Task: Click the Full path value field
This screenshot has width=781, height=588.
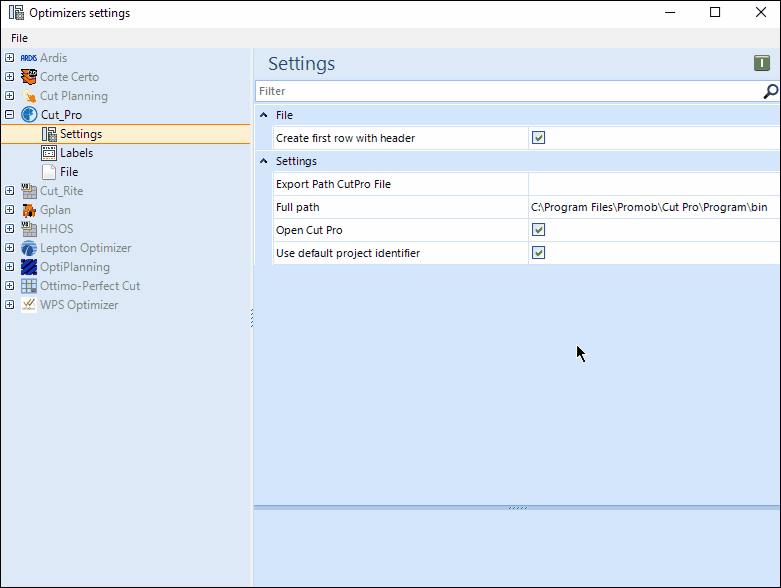Action: [x=654, y=207]
